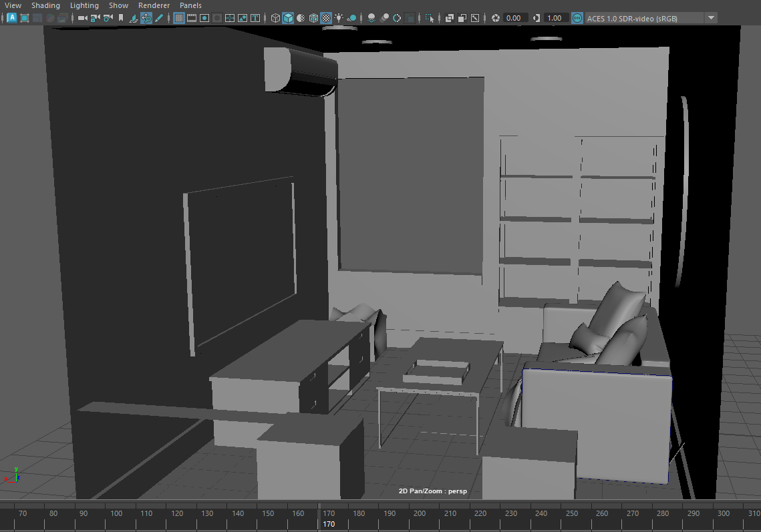Toggle the Gate Mask icon
The width and height of the screenshot is (761, 532).
point(217,18)
